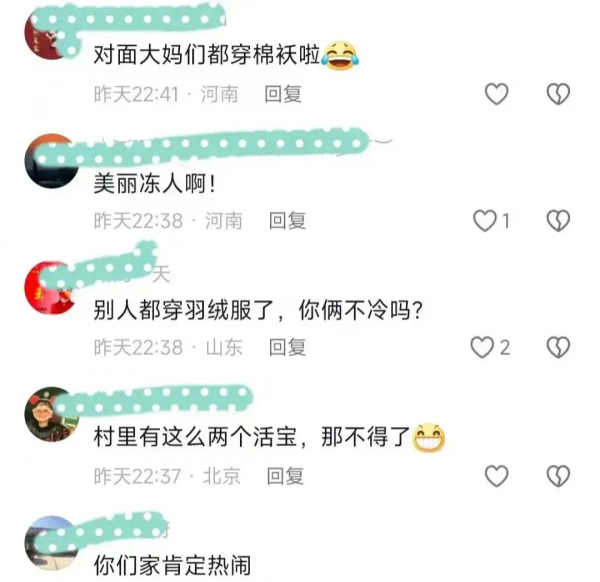Image resolution: width=600 pixels, height=582 pixels.
Task: Like the comment about 棉袄
Action: coord(496,94)
